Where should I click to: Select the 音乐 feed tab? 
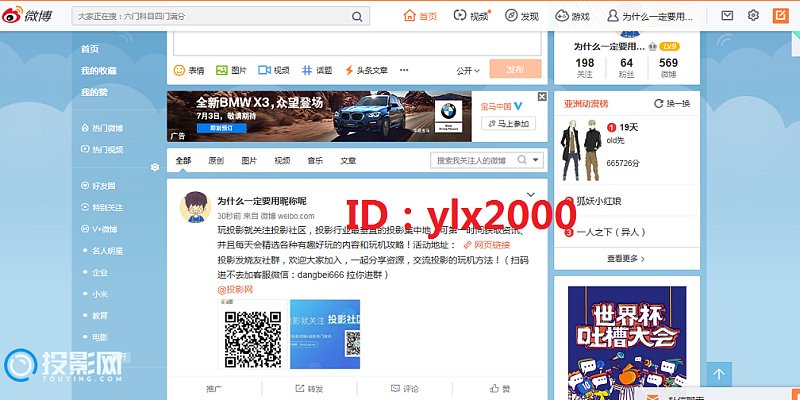tap(315, 160)
